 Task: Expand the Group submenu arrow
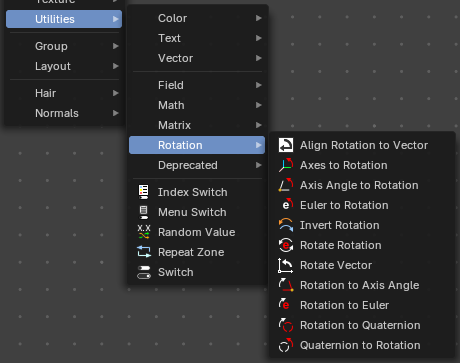point(115,46)
